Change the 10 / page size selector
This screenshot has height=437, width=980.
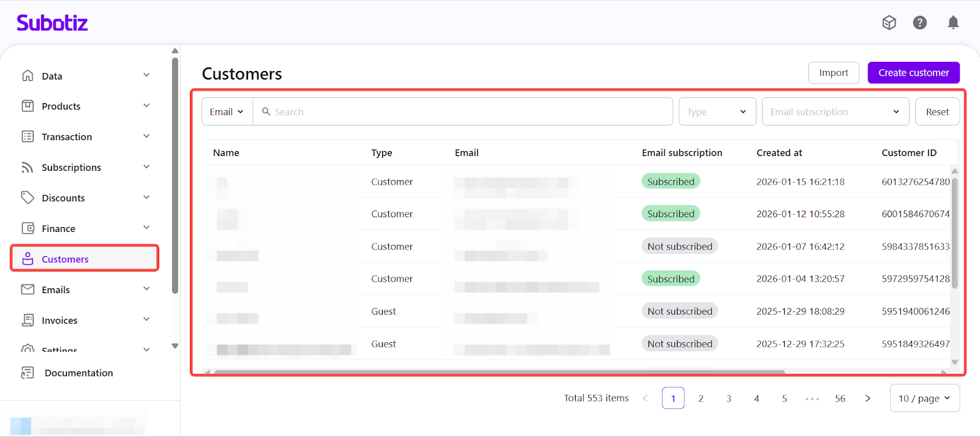tap(924, 398)
